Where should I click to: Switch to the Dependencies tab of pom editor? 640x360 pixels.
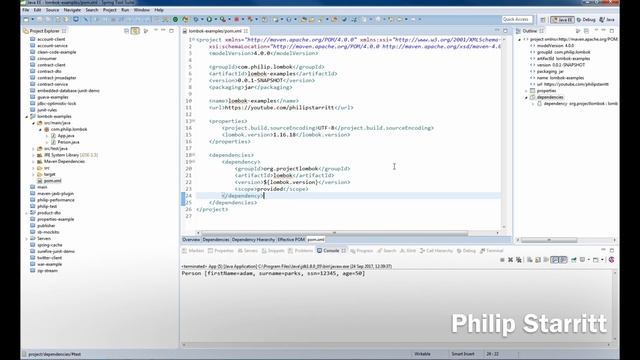tap(216, 240)
